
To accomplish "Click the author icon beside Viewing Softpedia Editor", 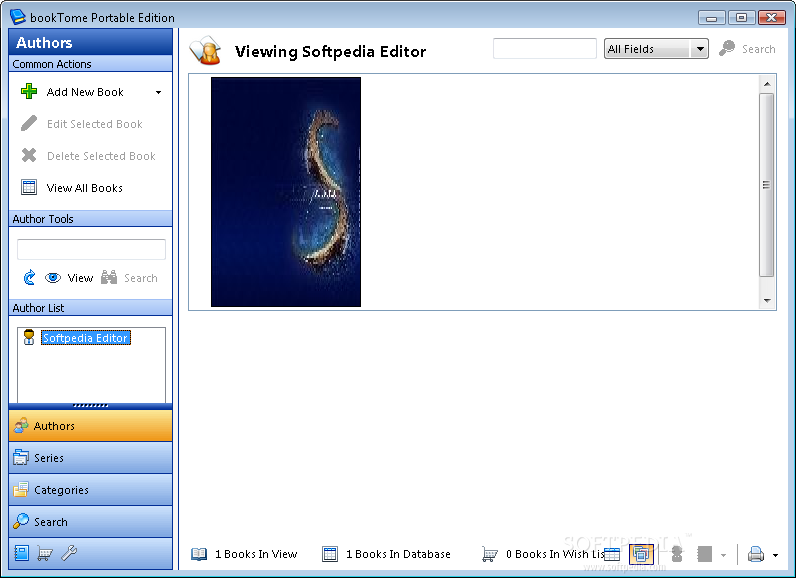I will 206,50.
